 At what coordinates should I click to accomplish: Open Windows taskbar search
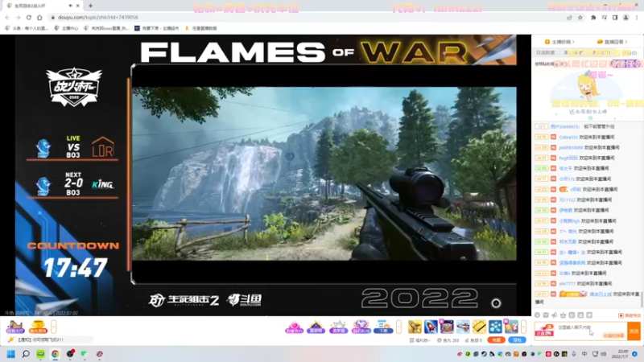[26, 354]
